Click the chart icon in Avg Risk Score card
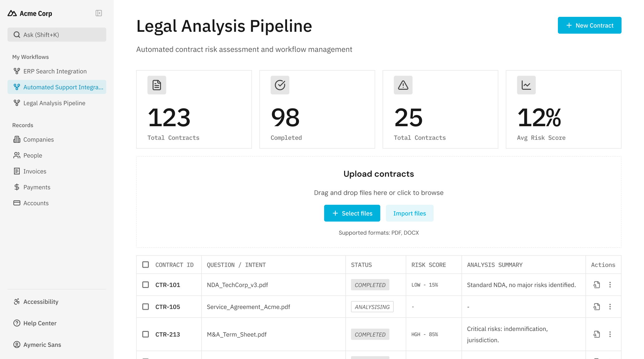Viewport: 644px width, 359px height. (526, 85)
